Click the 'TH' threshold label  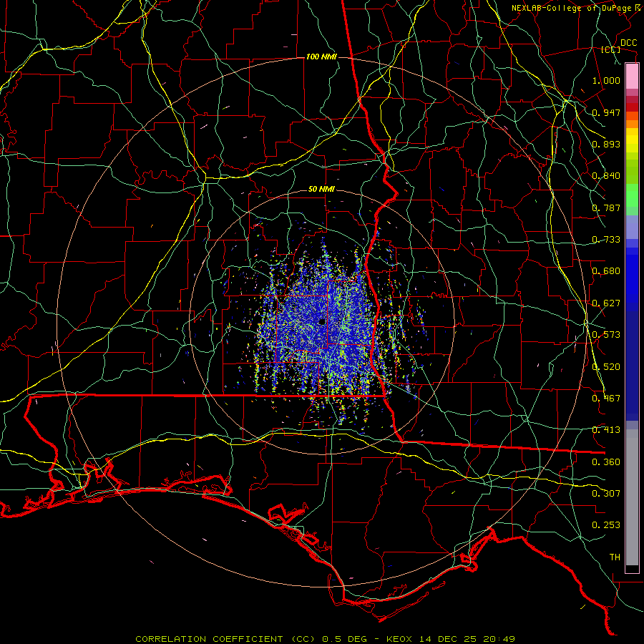[x=615, y=557]
